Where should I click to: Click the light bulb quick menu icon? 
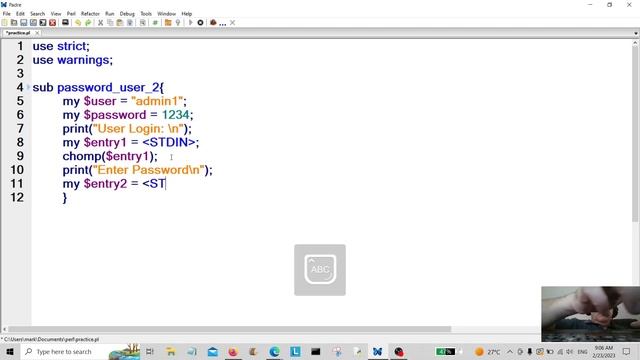178,23
